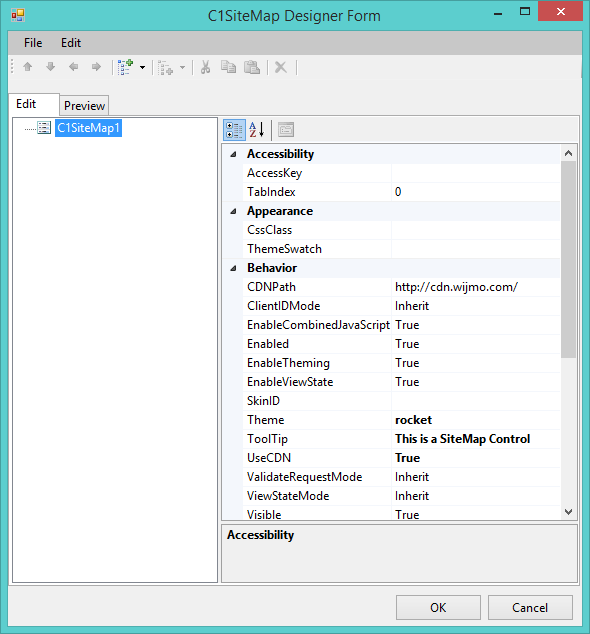Image resolution: width=590 pixels, height=634 pixels.
Task: Open the Insert Item dropdown arrow
Action: click(182, 68)
